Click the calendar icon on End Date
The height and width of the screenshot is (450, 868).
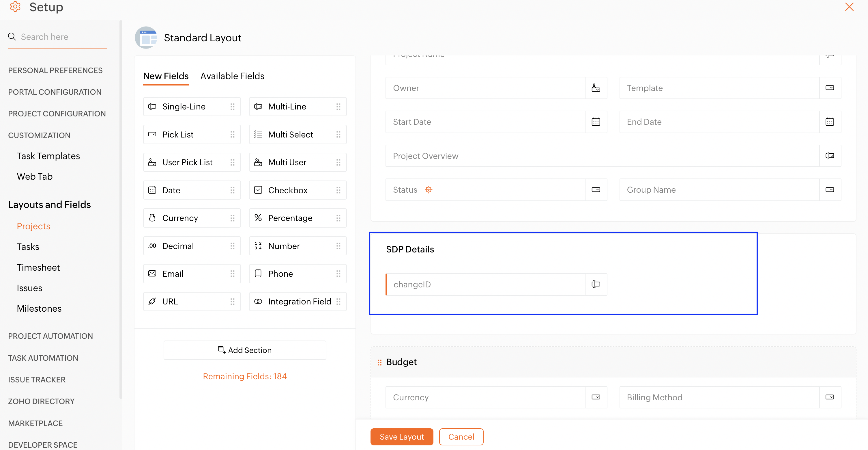coord(830,122)
